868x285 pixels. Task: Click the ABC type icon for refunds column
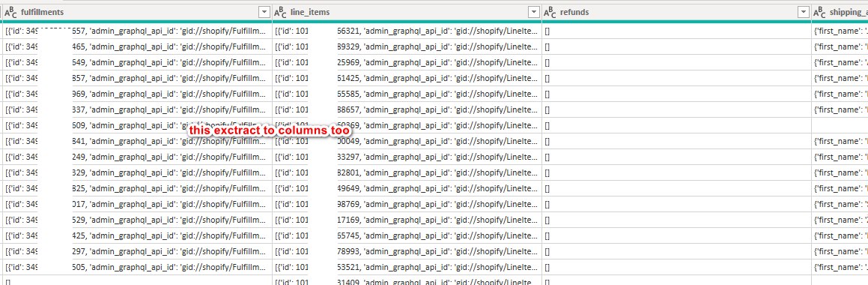coord(550,12)
